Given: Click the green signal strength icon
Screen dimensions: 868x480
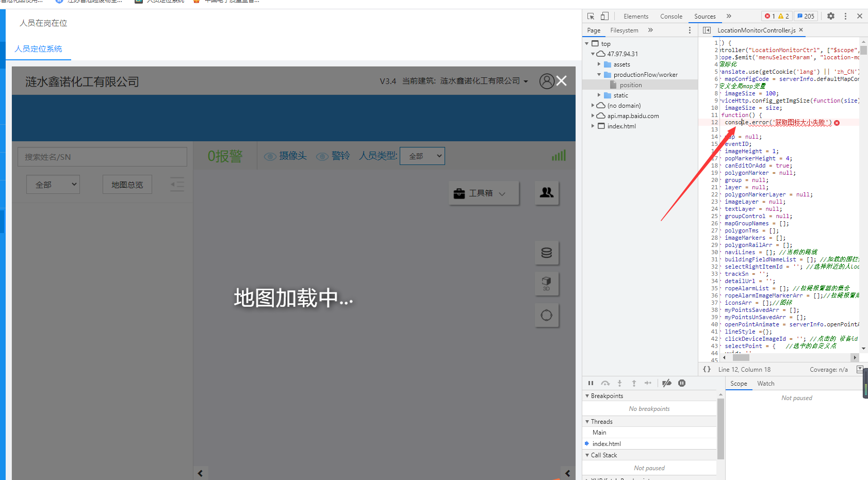Looking at the screenshot, I should pos(559,155).
